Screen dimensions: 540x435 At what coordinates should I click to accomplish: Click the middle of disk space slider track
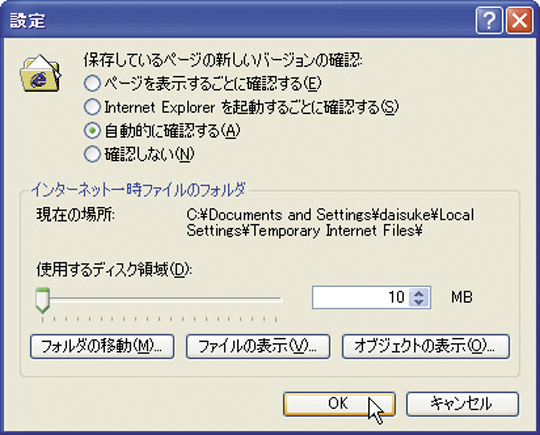tap(161, 299)
